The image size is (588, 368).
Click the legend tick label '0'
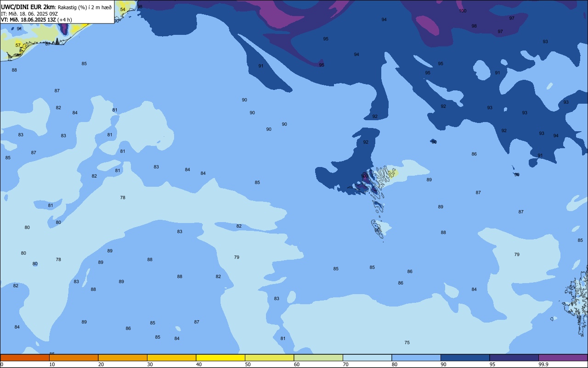pos(2,364)
